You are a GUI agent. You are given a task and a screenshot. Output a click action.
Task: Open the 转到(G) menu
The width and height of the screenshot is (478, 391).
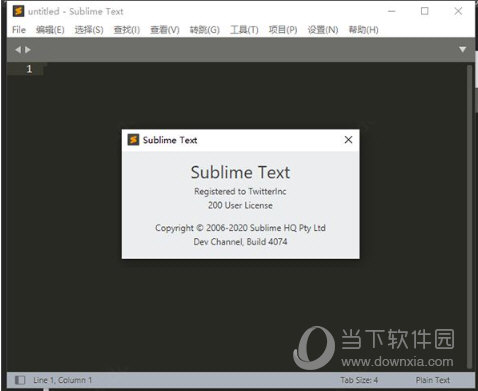[x=205, y=30]
